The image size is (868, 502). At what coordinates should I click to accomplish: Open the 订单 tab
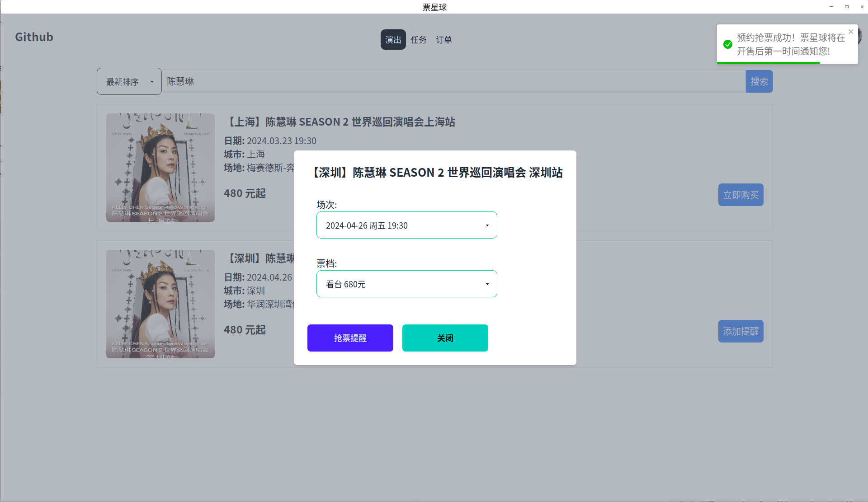coord(443,40)
